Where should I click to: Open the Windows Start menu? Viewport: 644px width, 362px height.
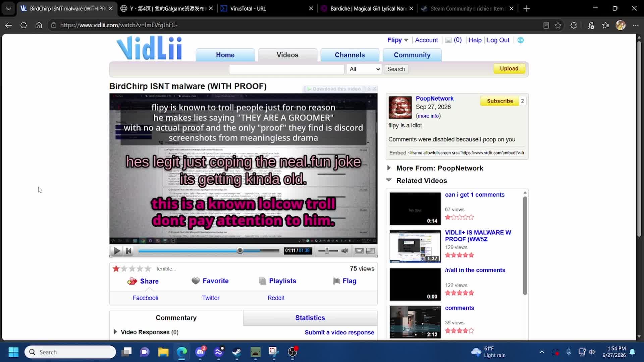(13, 352)
